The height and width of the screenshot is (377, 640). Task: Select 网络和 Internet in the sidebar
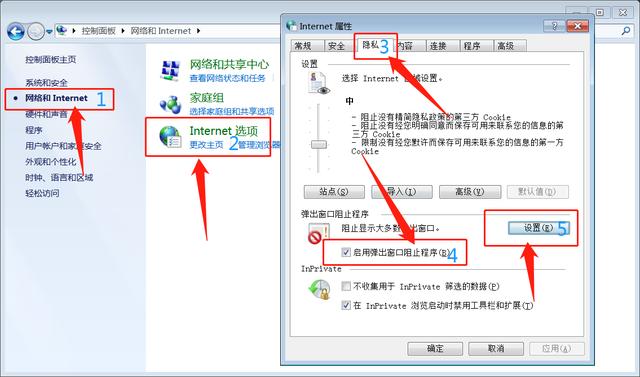[x=56, y=98]
